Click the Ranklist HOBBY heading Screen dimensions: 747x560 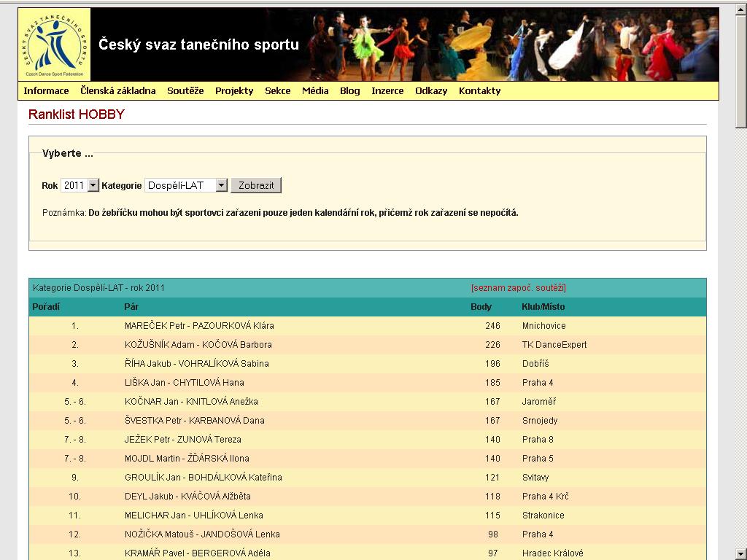click(x=76, y=114)
